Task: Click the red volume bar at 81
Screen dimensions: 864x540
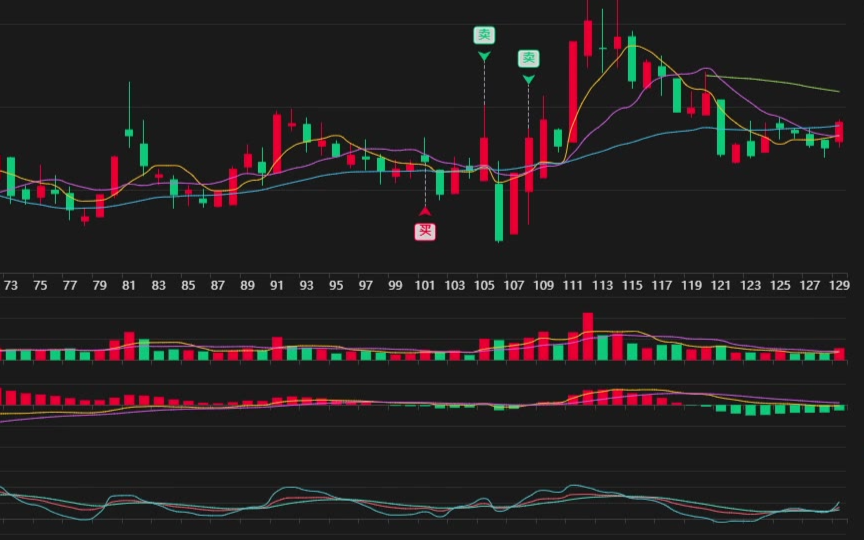Action: tap(128, 346)
